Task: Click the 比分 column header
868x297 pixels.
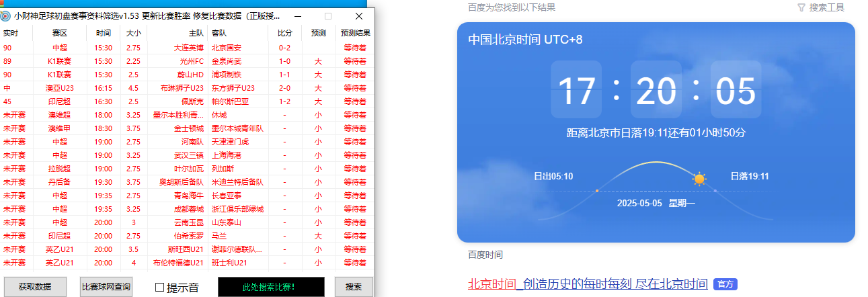Action: pos(284,33)
